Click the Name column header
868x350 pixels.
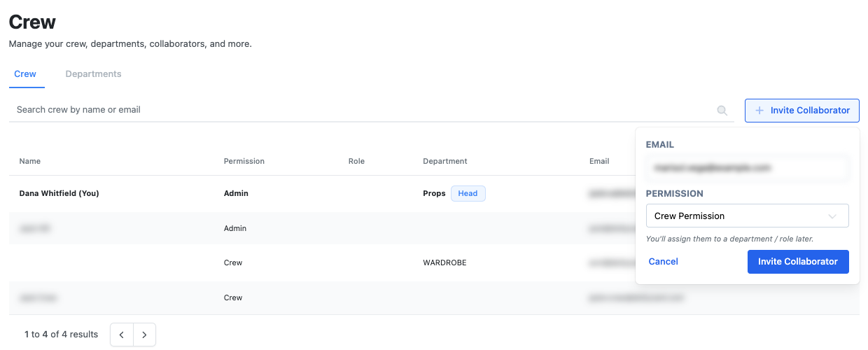click(x=30, y=161)
